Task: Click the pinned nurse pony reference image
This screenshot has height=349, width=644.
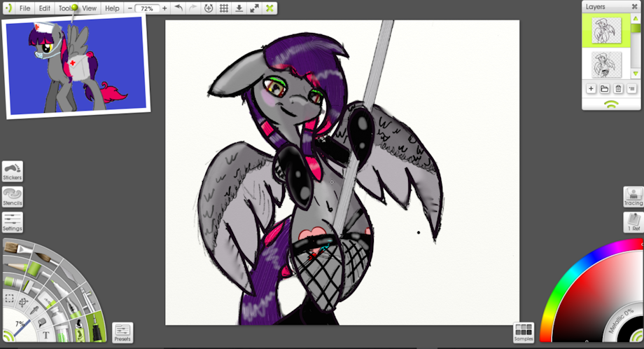Action: (76, 66)
